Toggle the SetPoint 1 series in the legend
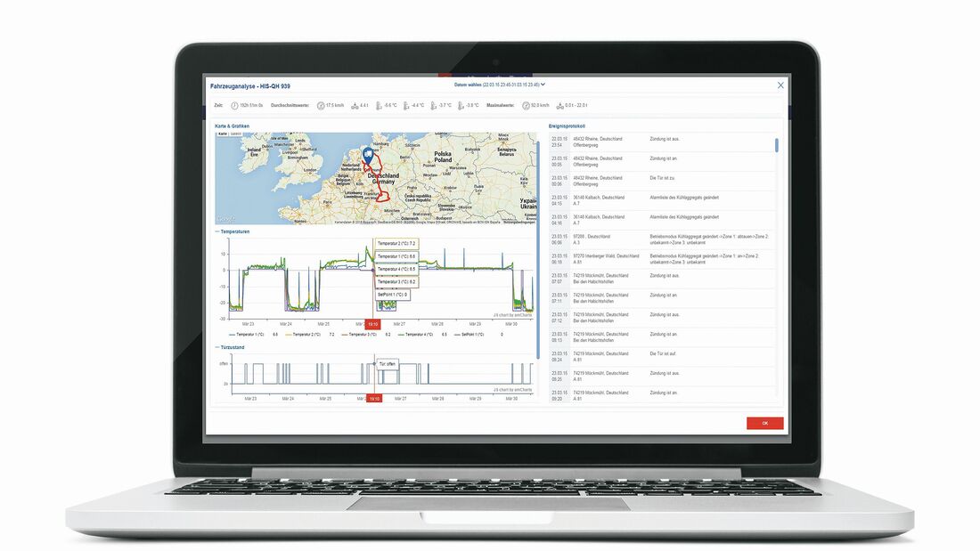Image resolution: width=980 pixels, height=551 pixels. pos(469,335)
